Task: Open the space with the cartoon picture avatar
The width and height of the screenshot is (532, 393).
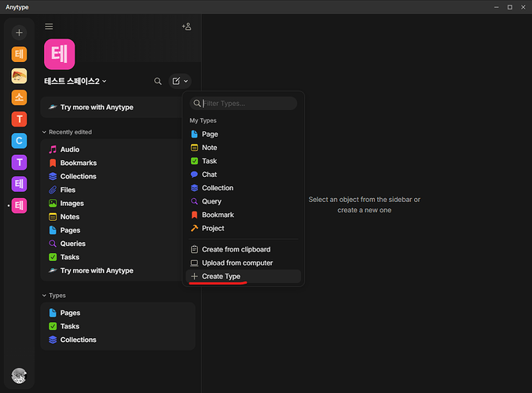Action: click(19, 76)
